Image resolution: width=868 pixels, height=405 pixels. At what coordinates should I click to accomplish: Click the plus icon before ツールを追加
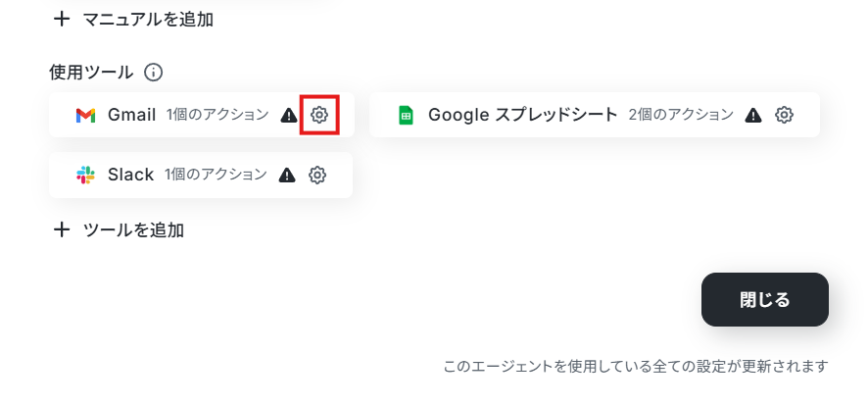[61, 229]
